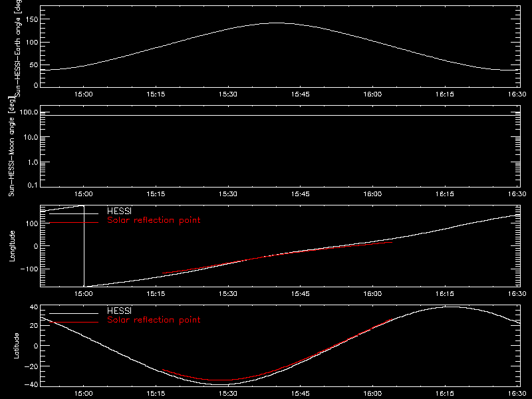This screenshot has height=399, width=532.
Task: Click the '40' tick on Latitude axis
Action: tap(34, 307)
